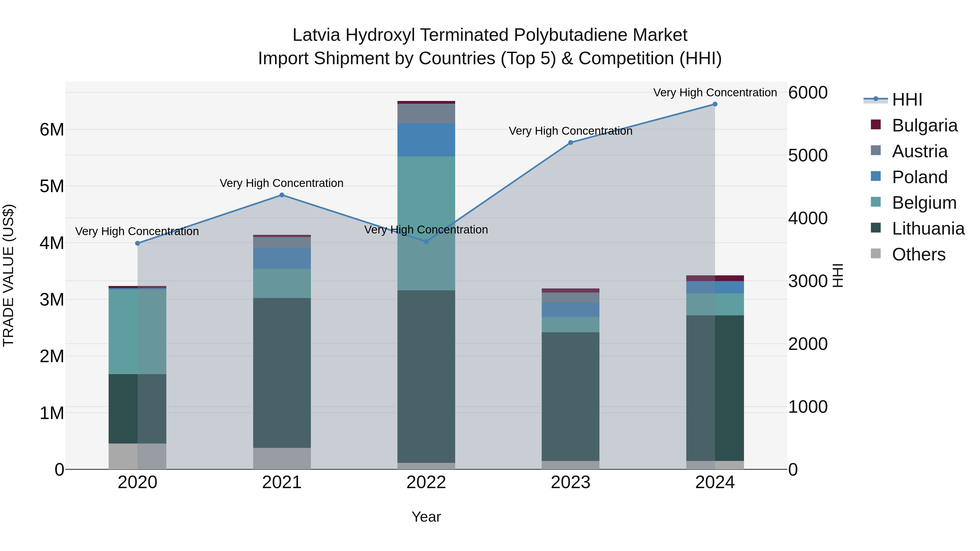980x551 pixels.
Task: Toggle Others series in legend
Action: click(x=908, y=254)
